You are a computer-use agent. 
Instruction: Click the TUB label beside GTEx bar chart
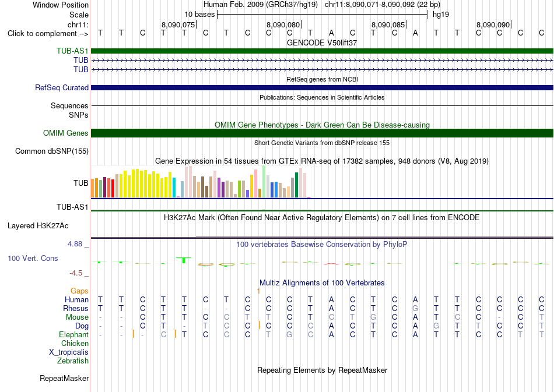81,183
